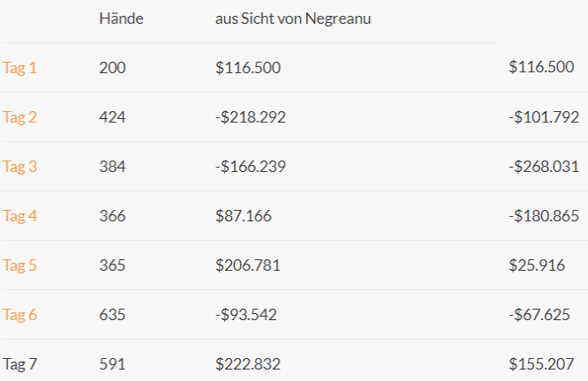
Task: Select the -$101.792 running total
Action: point(544,116)
